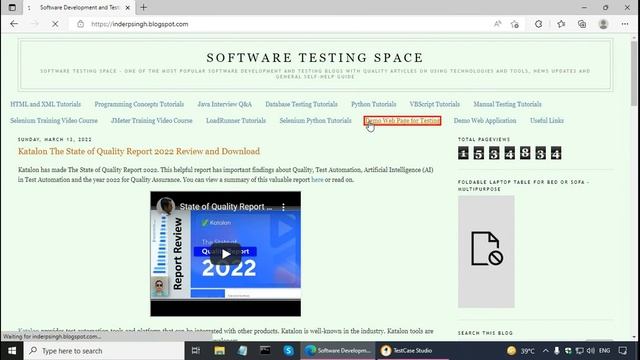Open video more options three dots
Image resolution: width=640 pixels, height=360 pixels.
[283, 207]
